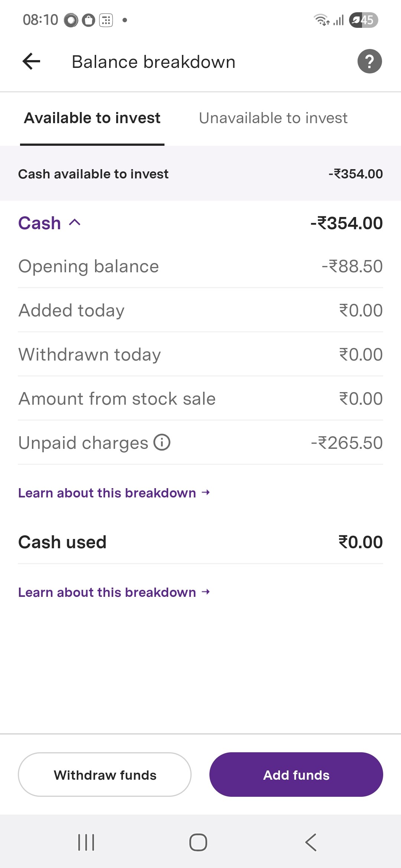
Task: Tap the Unpaid charges info icon
Action: coord(162,442)
